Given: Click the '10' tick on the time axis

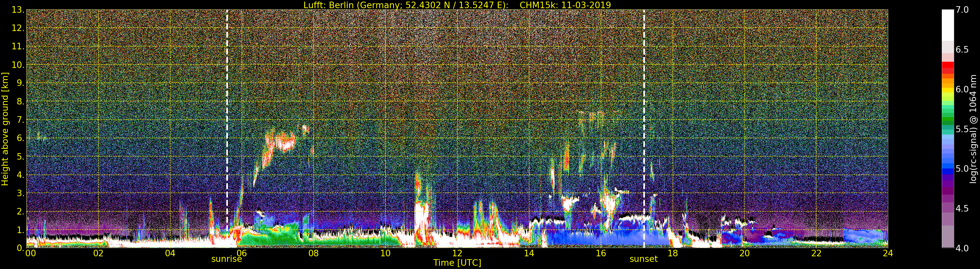Looking at the screenshot, I should click(385, 253).
